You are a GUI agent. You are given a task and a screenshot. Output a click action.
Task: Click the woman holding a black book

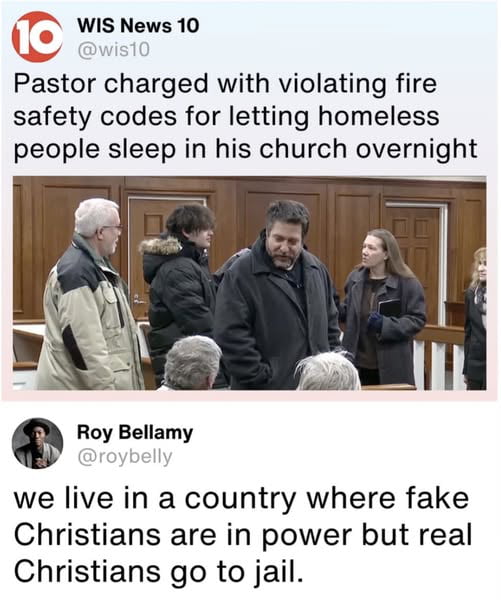point(383,306)
